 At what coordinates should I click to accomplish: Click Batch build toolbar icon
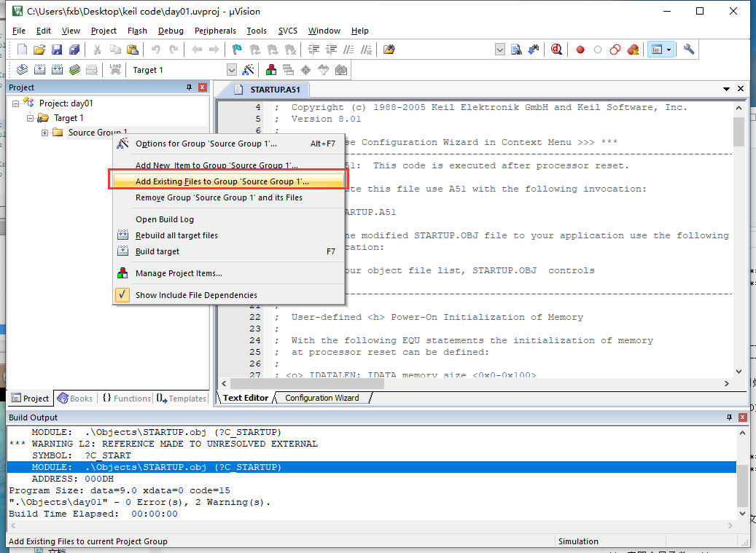click(x=74, y=70)
